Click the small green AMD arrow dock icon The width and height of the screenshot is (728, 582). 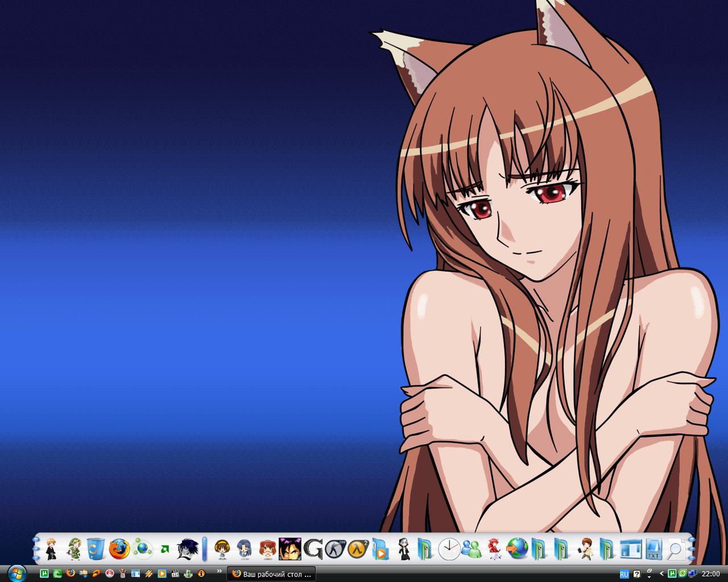pos(165,550)
